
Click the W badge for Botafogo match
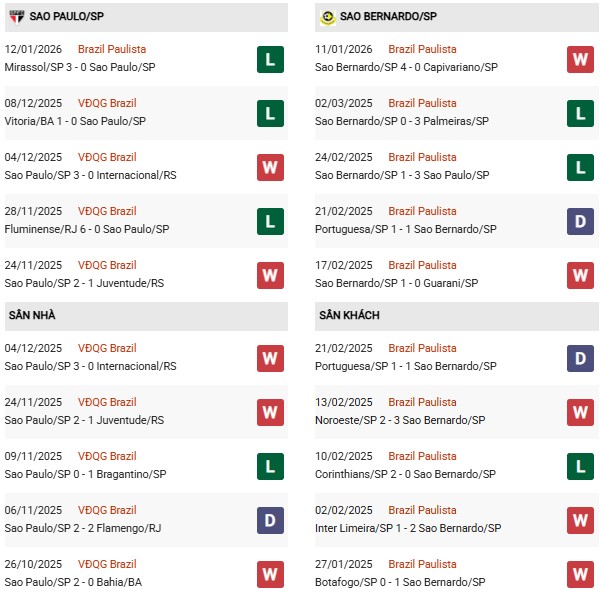[x=580, y=574]
